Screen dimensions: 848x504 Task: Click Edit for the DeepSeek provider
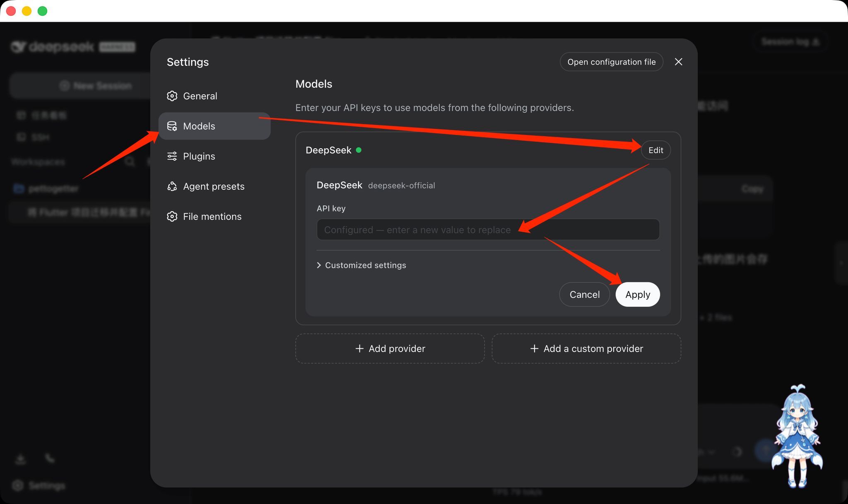(x=656, y=150)
